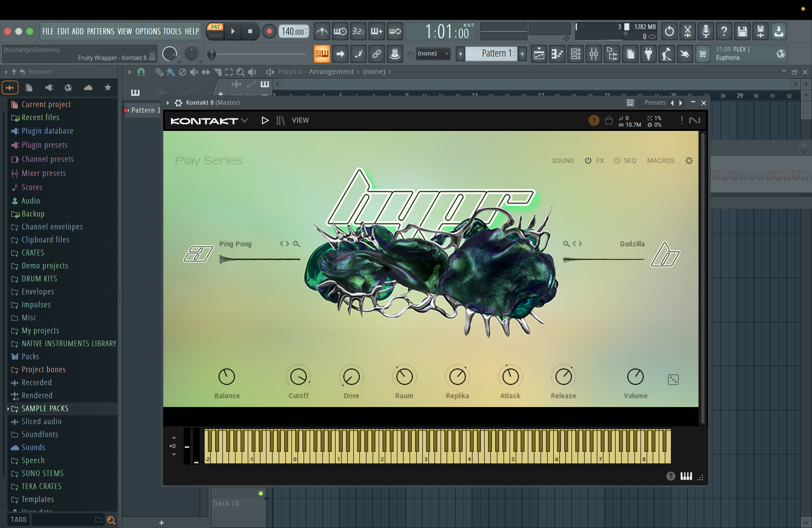Expand the SAMPLE PACKS folder

coord(45,408)
